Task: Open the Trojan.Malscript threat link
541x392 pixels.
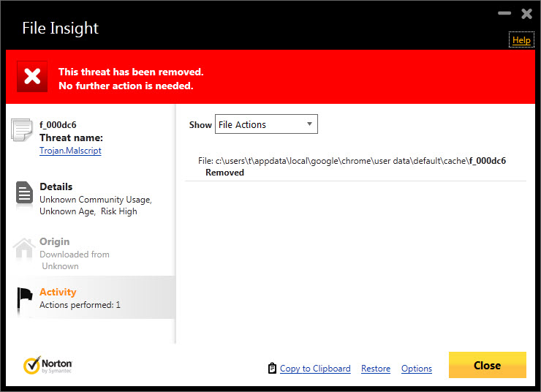Action: (70, 151)
